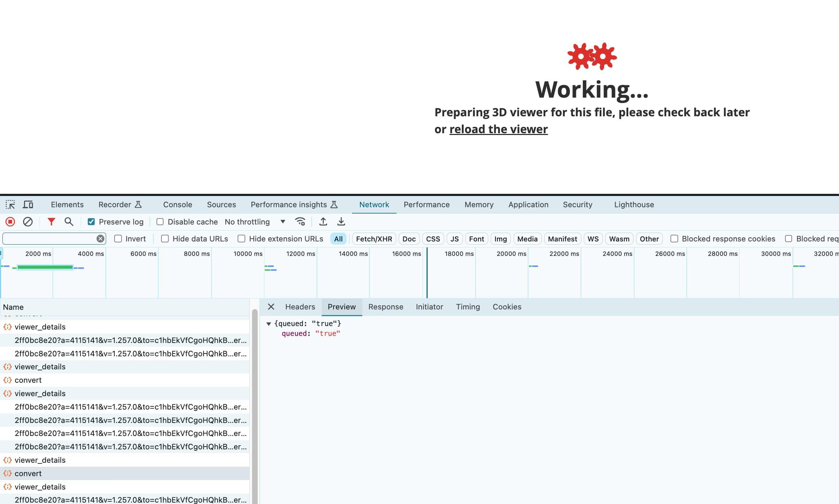Screen dimensions: 839x504
Task: Click the import HAR upload icon
Action: (323, 222)
